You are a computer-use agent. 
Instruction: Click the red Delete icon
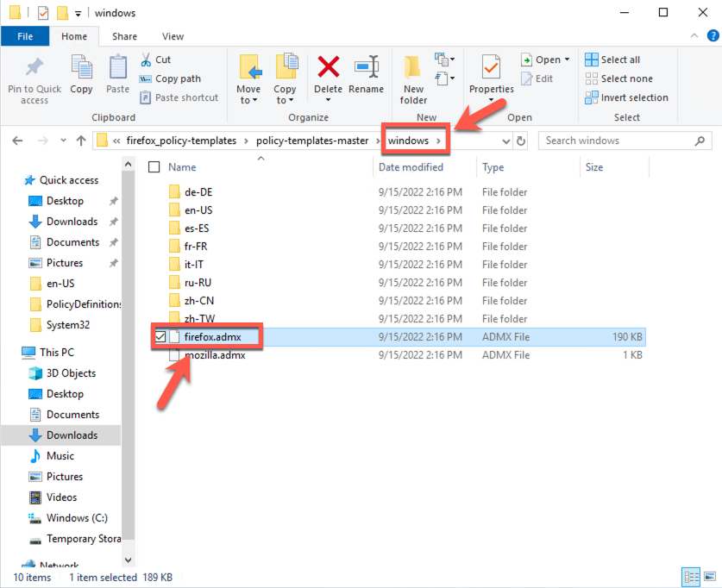[329, 66]
